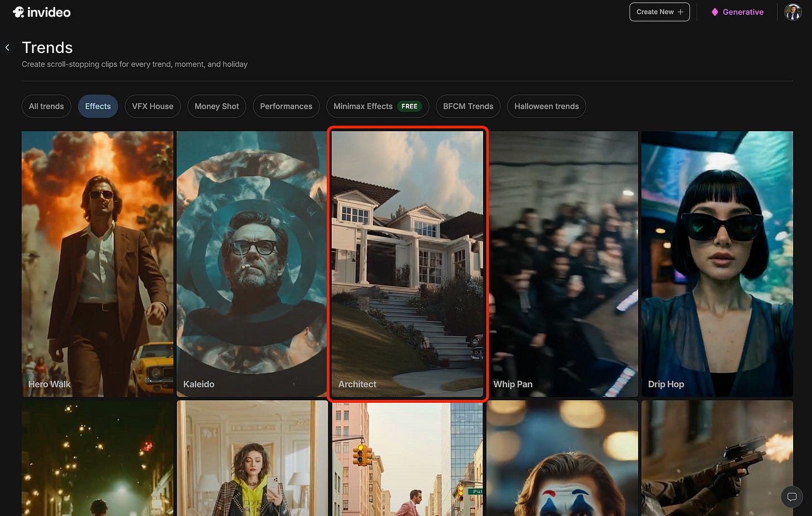Click the FREE badge on Minimax Effects

point(410,106)
